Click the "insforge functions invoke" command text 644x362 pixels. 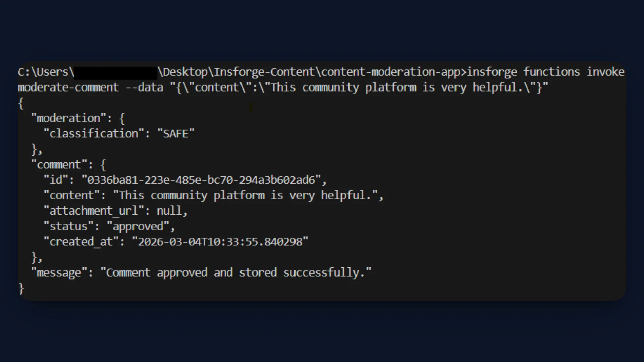point(545,72)
